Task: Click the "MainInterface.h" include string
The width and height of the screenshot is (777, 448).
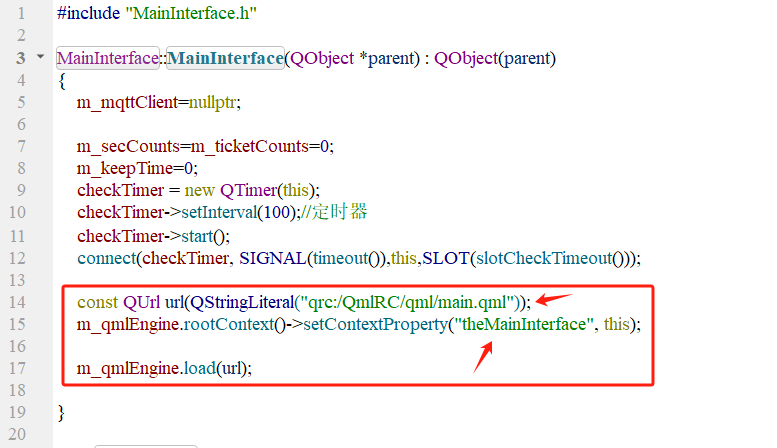Action: coord(192,13)
